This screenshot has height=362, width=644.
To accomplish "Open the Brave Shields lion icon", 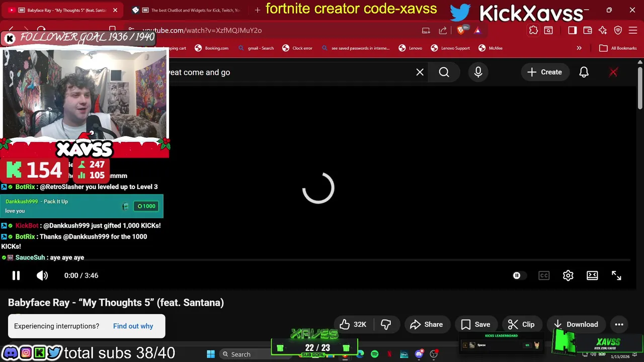I will pos(461,31).
